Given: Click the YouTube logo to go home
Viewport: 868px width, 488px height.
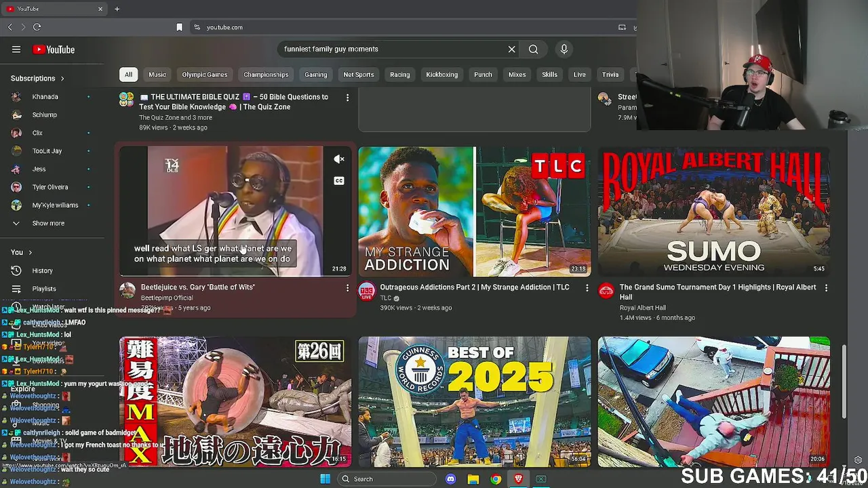Looking at the screenshot, I should [54, 49].
